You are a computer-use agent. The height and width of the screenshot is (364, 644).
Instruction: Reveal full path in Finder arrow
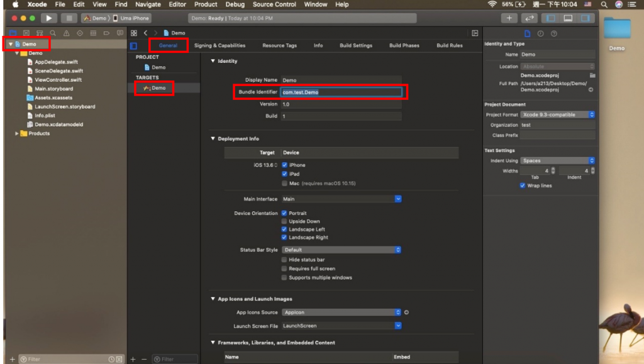[x=591, y=89]
